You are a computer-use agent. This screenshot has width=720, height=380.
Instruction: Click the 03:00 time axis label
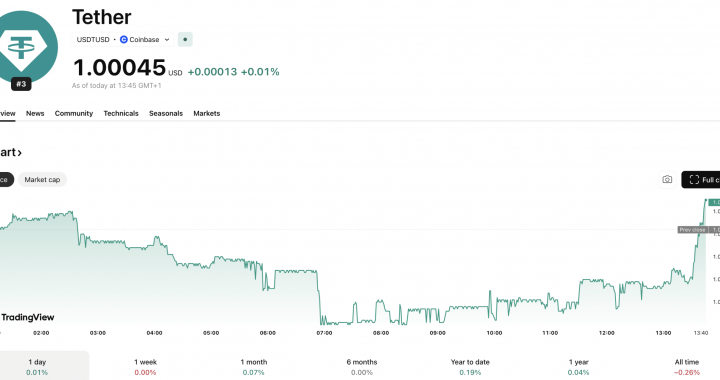(x=97, y=333)
